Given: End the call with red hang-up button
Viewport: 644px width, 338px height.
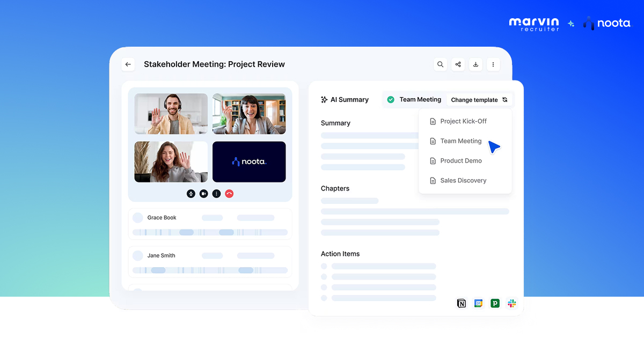Looking at the screenshot, I should point(229,194).
